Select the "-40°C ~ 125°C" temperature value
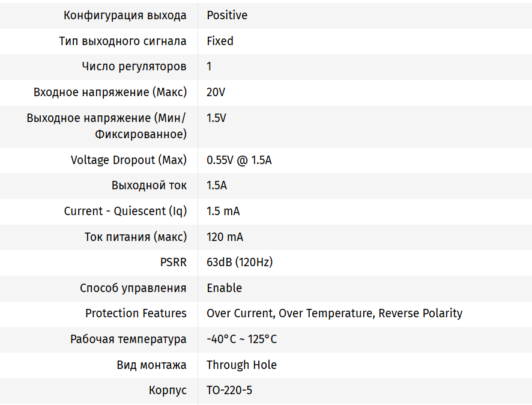Viewport: 532px width, 405px height. pos(241,340)
